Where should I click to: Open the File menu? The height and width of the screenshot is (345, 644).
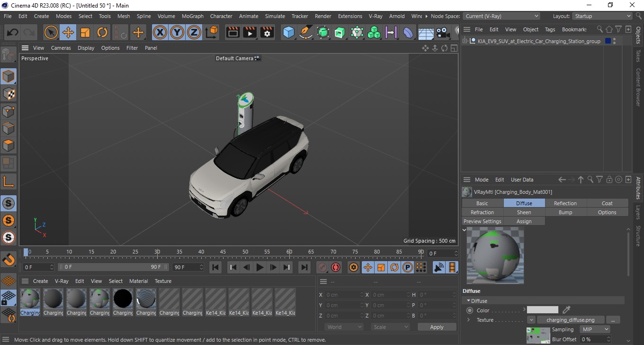pyautogui.click(x=8, y=16)
